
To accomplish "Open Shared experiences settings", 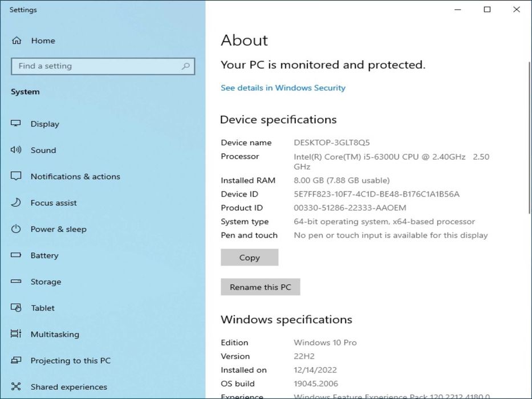I will [68, 386].
